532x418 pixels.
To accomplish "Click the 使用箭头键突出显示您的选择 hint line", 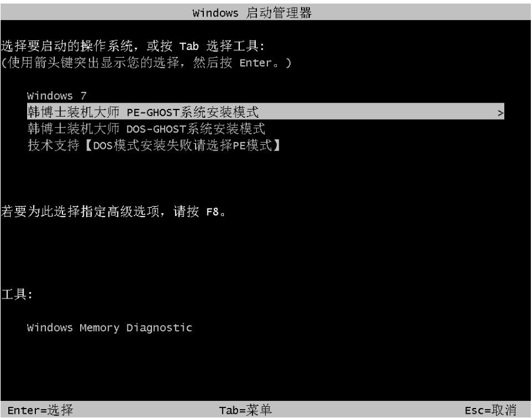I will pyautogui.click(x=90, y=62).
